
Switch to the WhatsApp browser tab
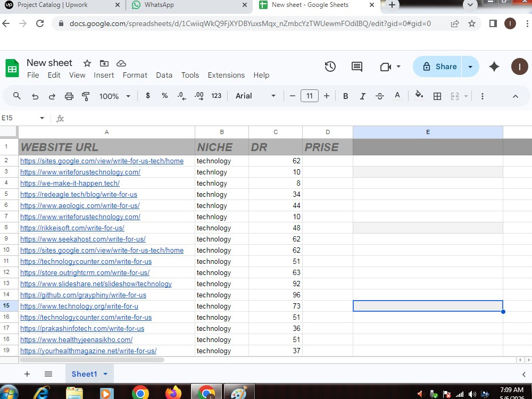pyautogui.click(x=189, y=5)
